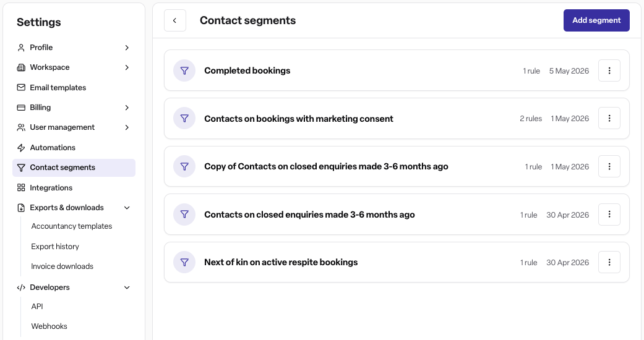Click the Profile person icon in sidebar

click(21, 48)
